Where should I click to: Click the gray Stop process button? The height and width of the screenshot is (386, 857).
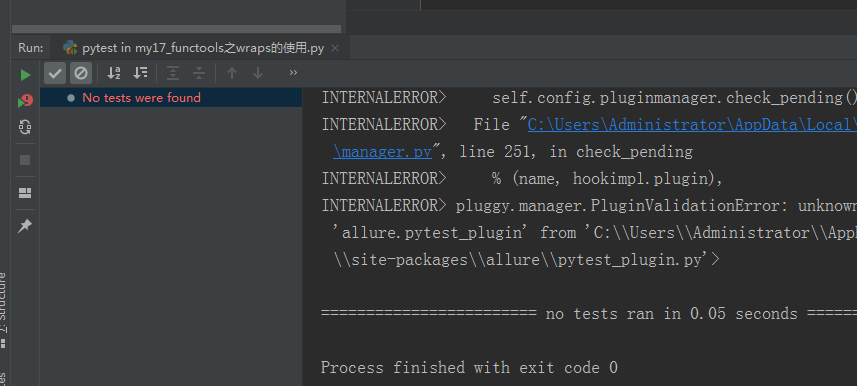point(25,160)
